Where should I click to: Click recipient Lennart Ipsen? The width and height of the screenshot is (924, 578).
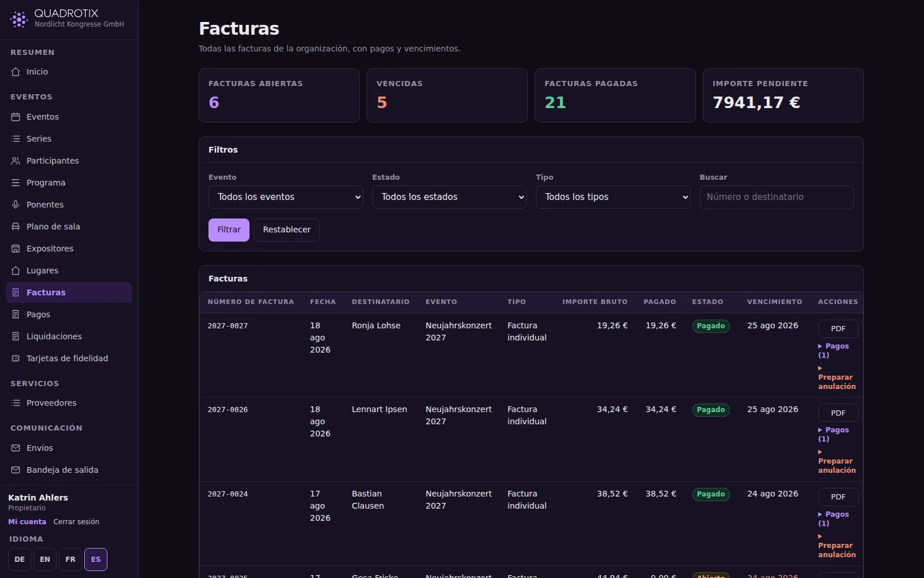coord(379,409)
